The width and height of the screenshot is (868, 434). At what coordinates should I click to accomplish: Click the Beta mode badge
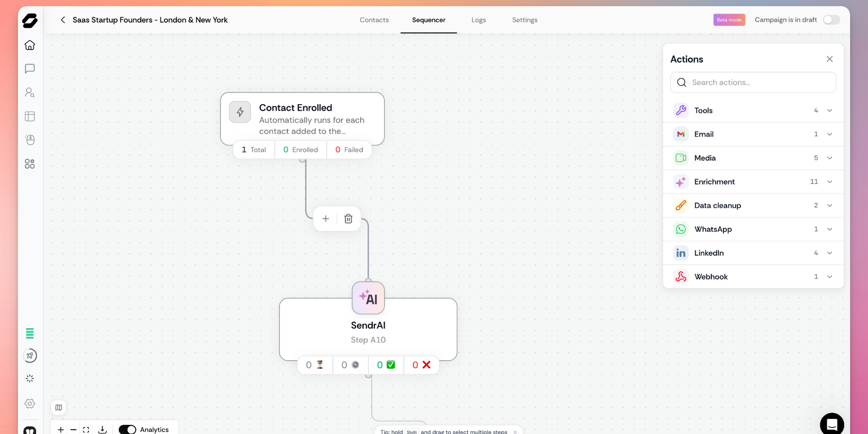[729, 20]
